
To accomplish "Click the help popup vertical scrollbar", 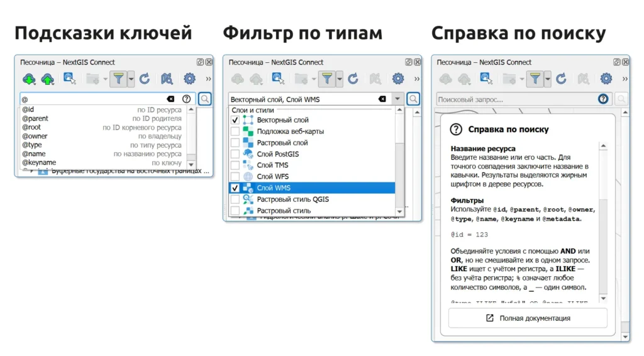I will pyautogui.click(x=603, y=222).
